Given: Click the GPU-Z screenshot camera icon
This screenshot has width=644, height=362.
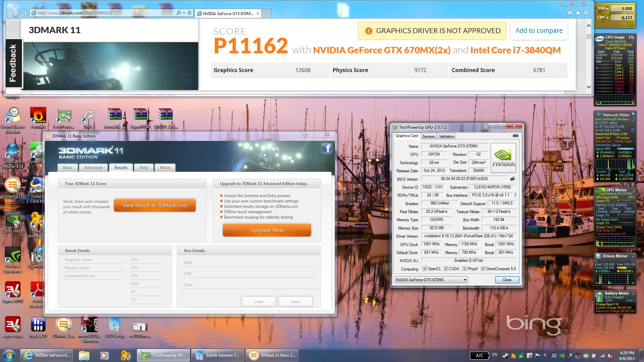Looking at the screenshot, I should tap(516, 136).
